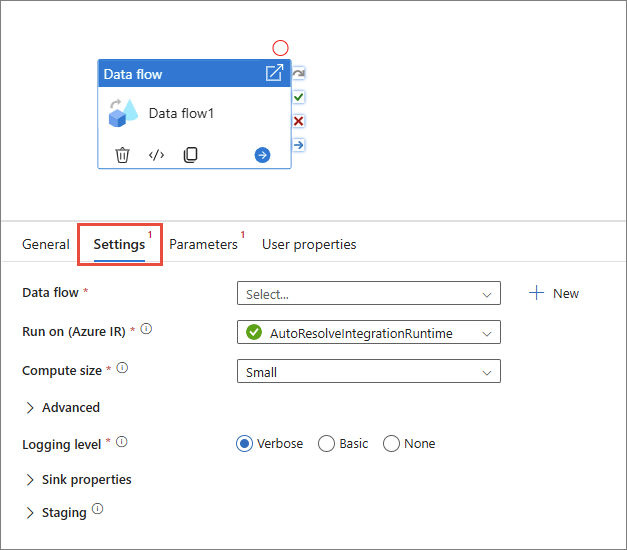
Task: Click the Compute size label
Action: pos(62,371)
